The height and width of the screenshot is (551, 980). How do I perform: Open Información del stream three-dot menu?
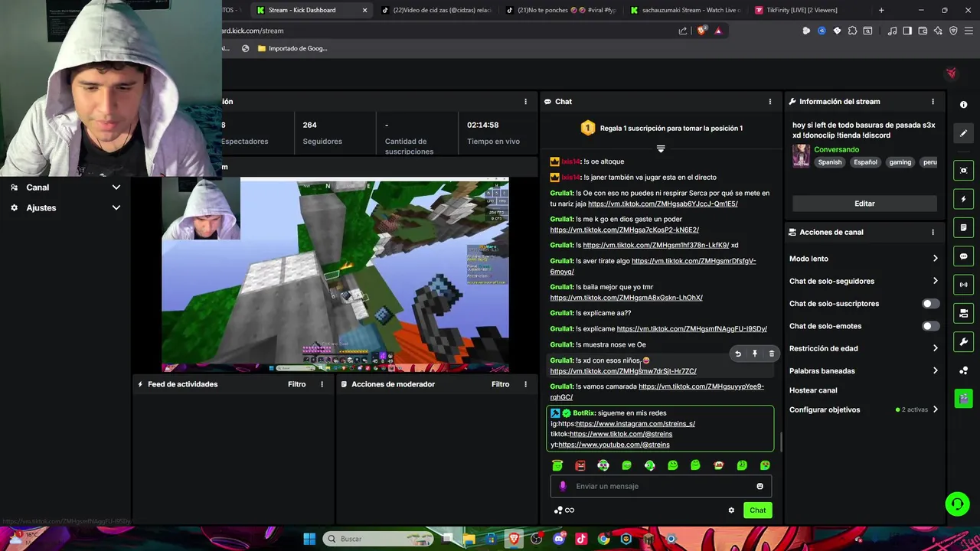[x=933, y=102]
